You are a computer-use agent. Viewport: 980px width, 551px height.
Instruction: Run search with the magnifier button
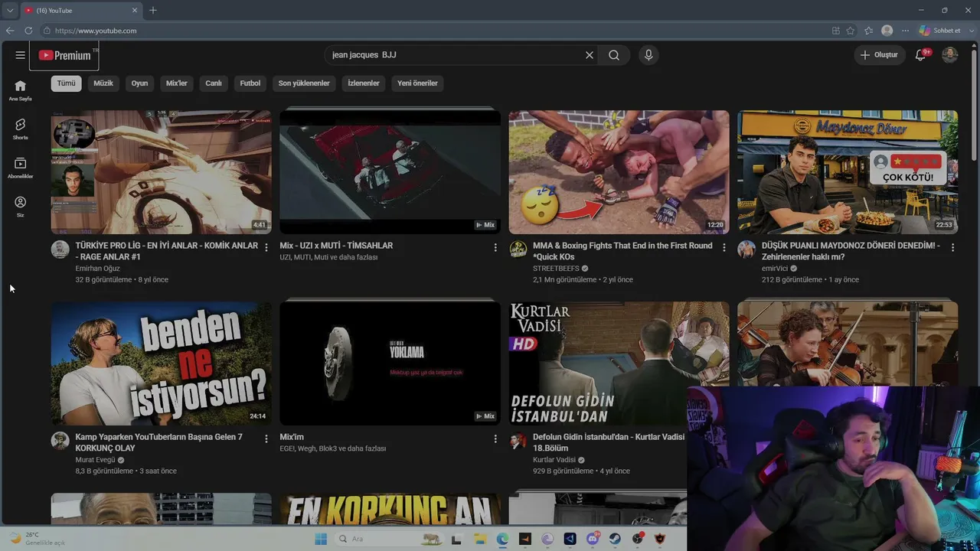[614, 55]
